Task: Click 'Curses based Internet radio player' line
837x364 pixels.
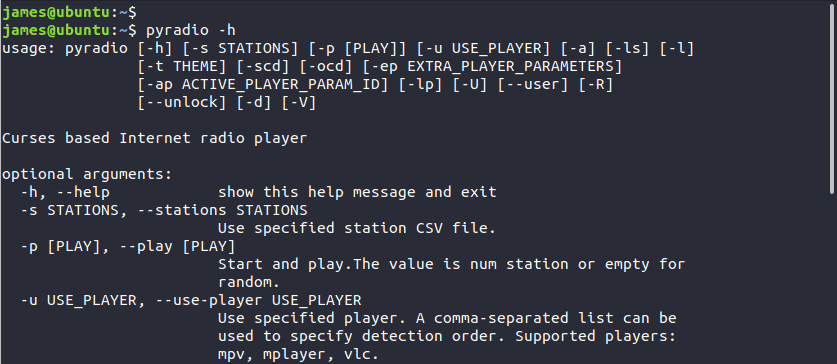Action: point(155,139)
